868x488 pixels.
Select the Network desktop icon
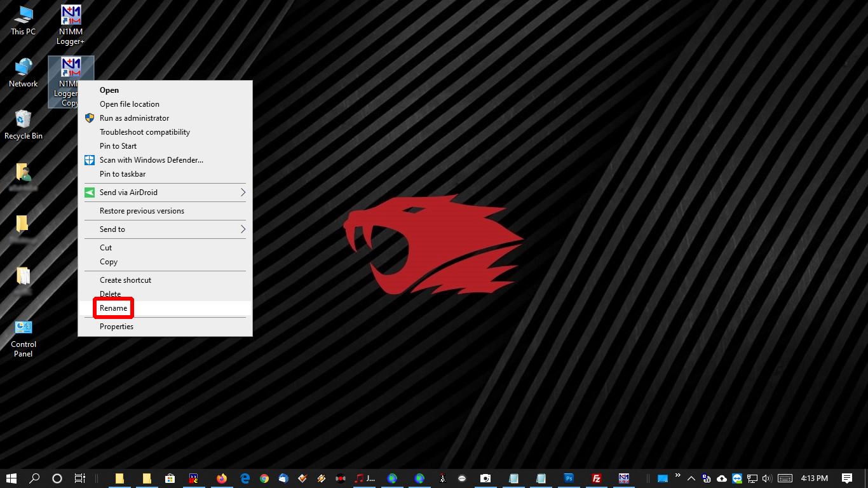coord(24,73)
